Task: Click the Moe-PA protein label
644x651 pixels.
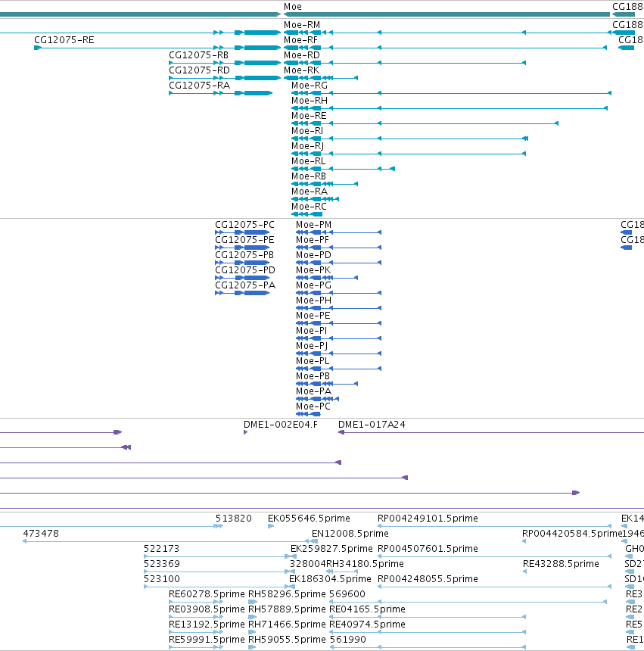Action: click(314, 391)
